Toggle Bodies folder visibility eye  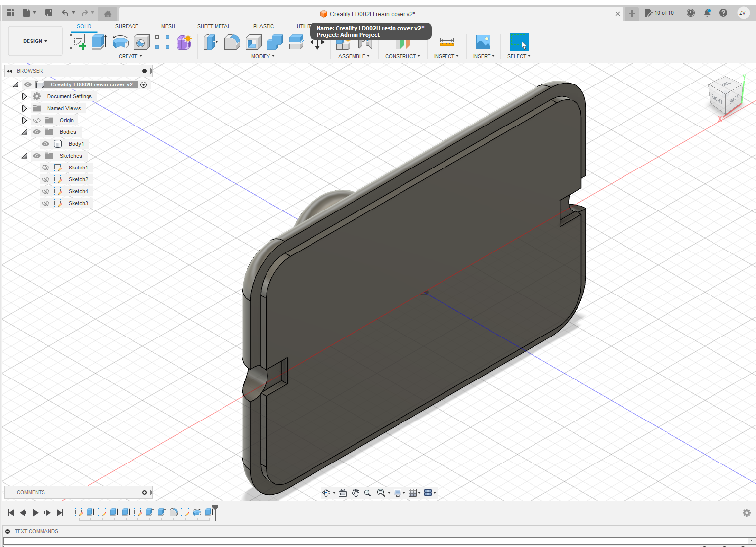click(x=37, y=132)
